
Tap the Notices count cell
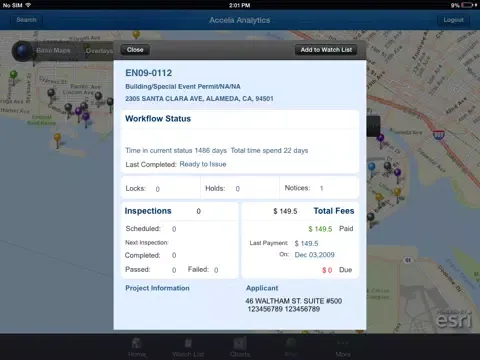pos(319,188)
